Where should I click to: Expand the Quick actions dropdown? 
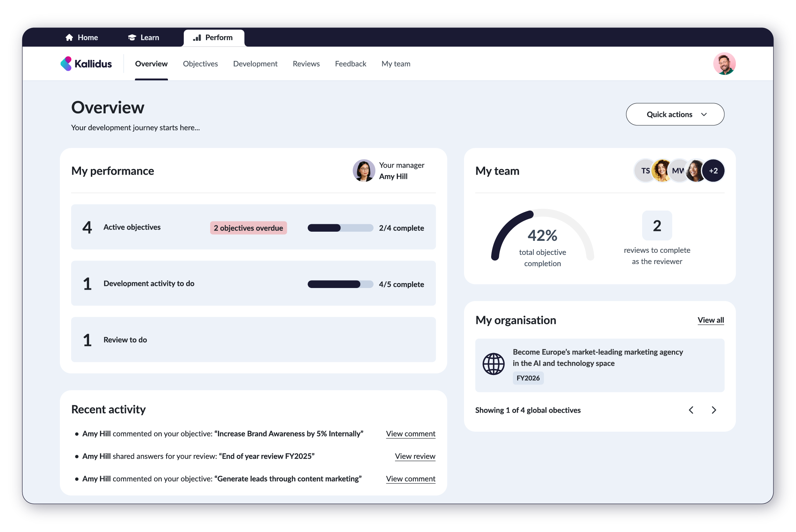(x=675, y=114)
